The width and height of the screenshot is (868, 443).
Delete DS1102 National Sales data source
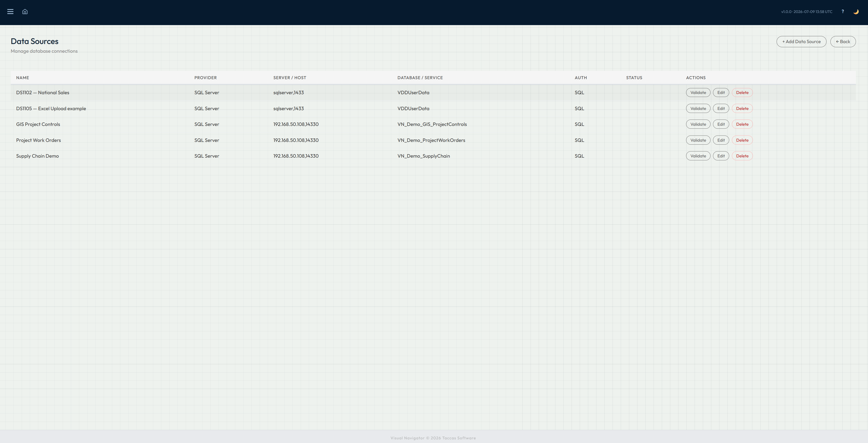tap(742, 92)
